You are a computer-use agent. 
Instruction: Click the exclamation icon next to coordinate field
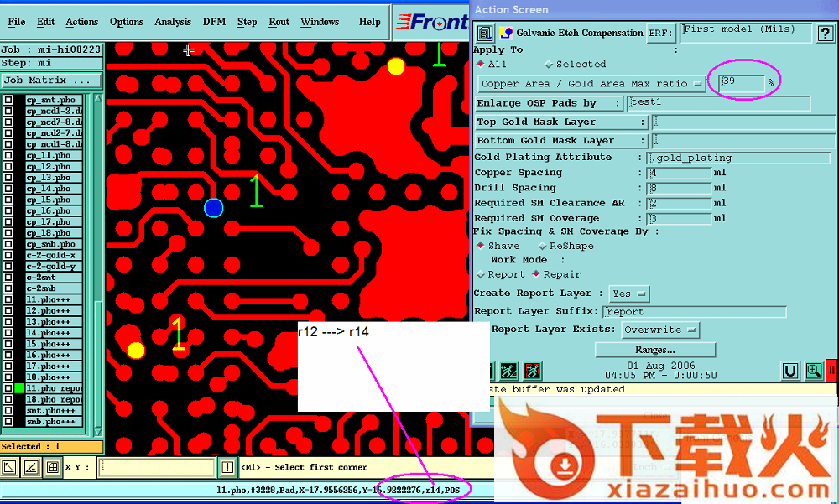click(228, 467)
